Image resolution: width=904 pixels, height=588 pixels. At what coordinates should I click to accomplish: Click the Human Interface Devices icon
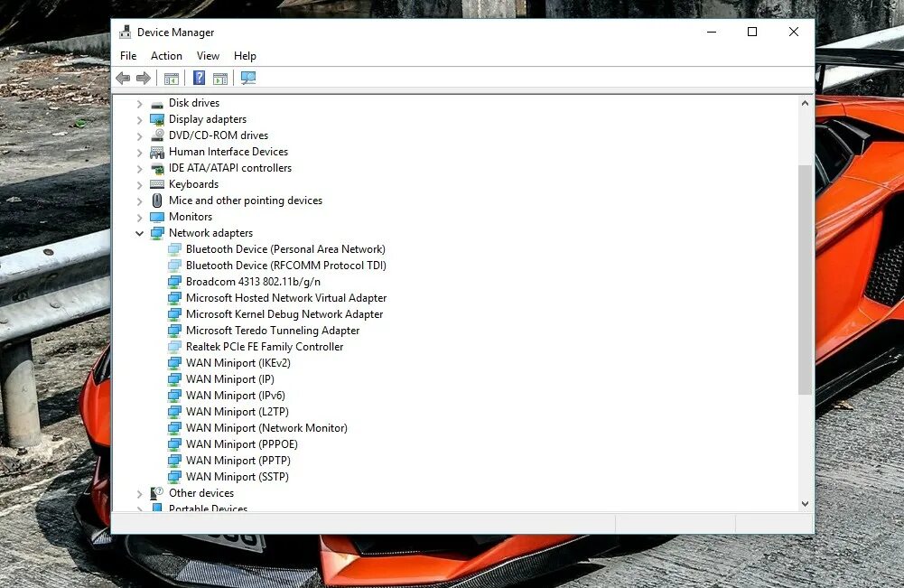157,152
